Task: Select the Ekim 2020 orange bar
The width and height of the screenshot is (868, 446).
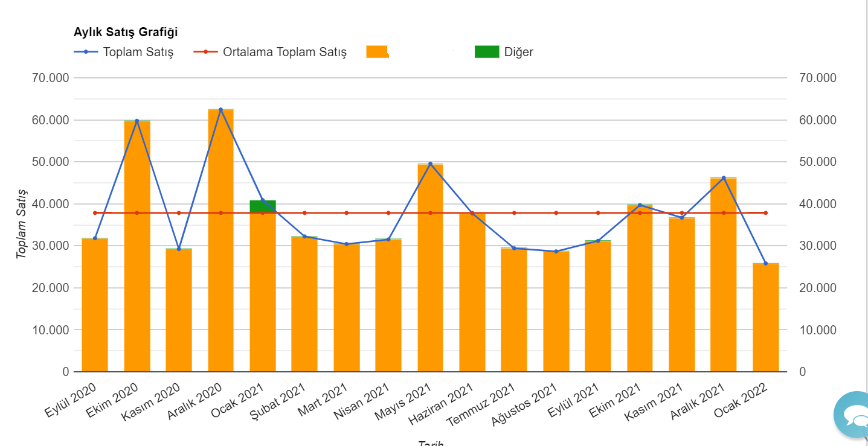Action: pyautogui.click(x=137, y=246)
